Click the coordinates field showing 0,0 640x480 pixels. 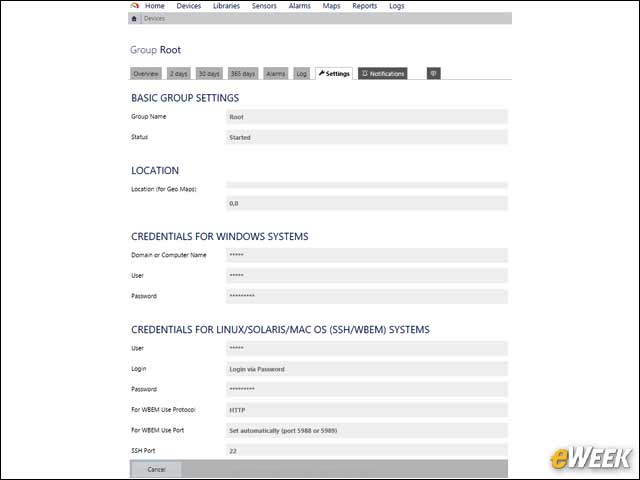(367, 203)
